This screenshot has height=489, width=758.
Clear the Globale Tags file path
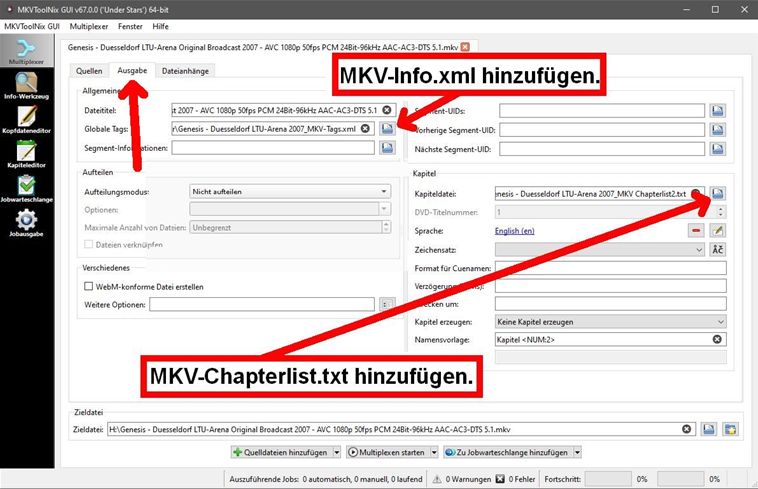(x=365, y=129)
